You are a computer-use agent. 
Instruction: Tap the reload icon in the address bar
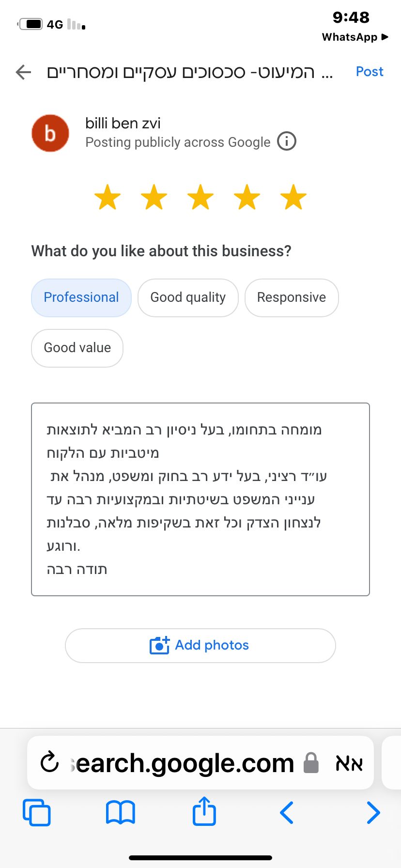[x=49, y=762]
